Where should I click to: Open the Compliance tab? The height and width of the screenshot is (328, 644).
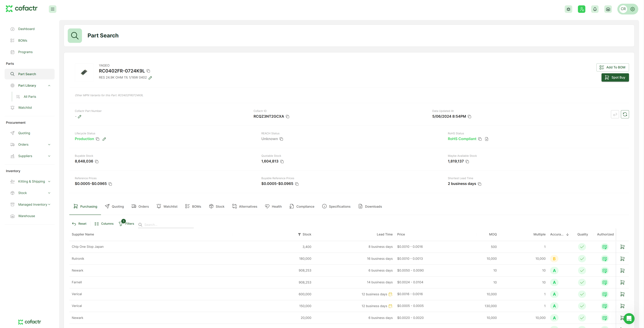[302, 206]
